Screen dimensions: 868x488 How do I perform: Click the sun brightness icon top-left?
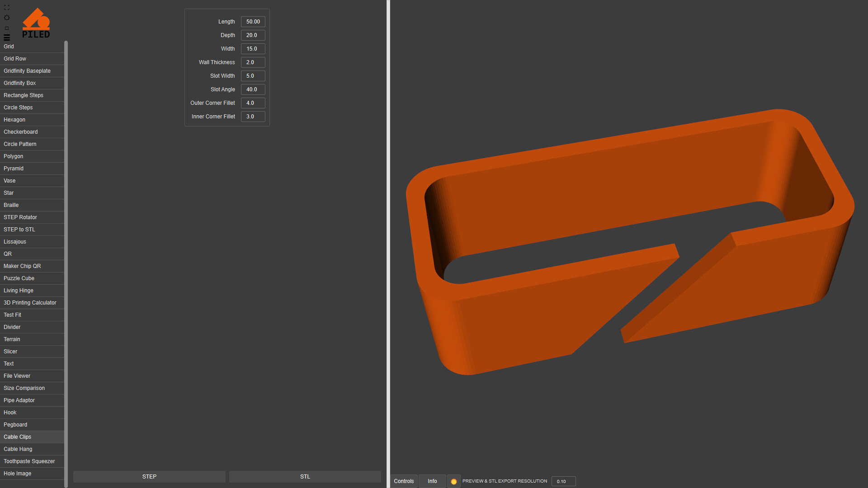[x=7, y=18]
